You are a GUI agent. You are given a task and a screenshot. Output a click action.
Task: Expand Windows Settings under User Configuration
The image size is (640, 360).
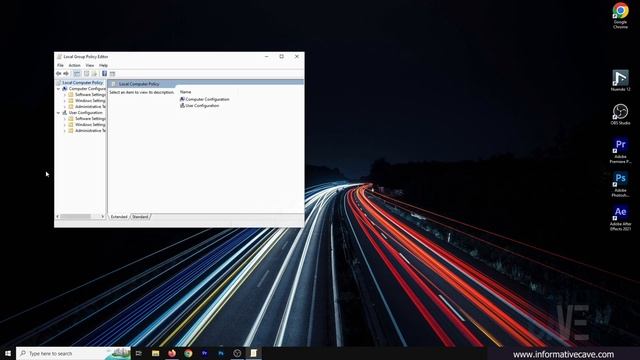[x=64, y=124]
